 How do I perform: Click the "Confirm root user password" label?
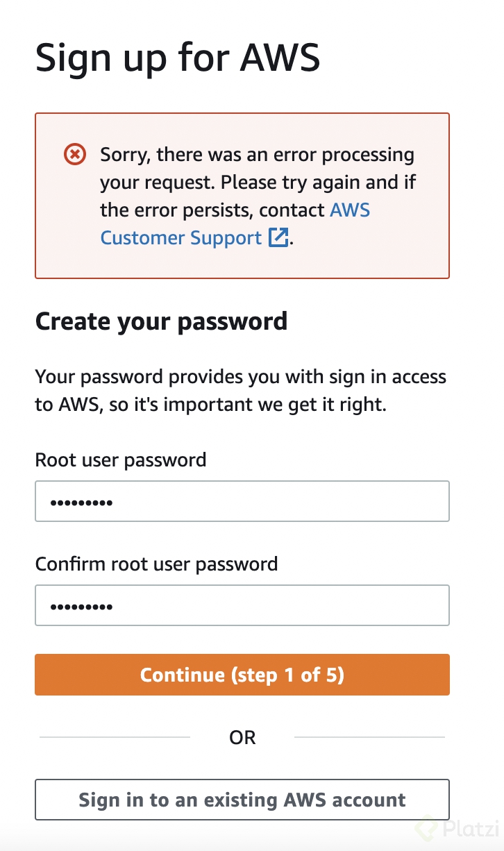[x=156, y=564]
